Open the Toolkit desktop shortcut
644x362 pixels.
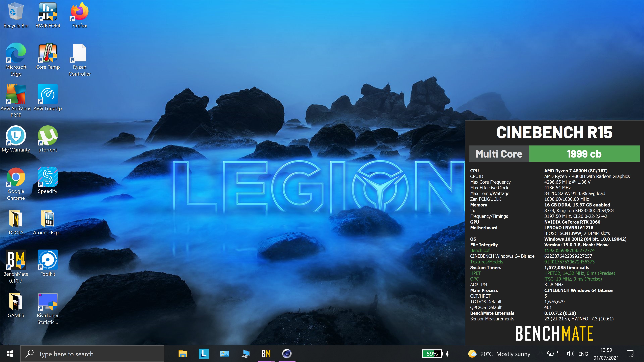[x=47, y=263]
